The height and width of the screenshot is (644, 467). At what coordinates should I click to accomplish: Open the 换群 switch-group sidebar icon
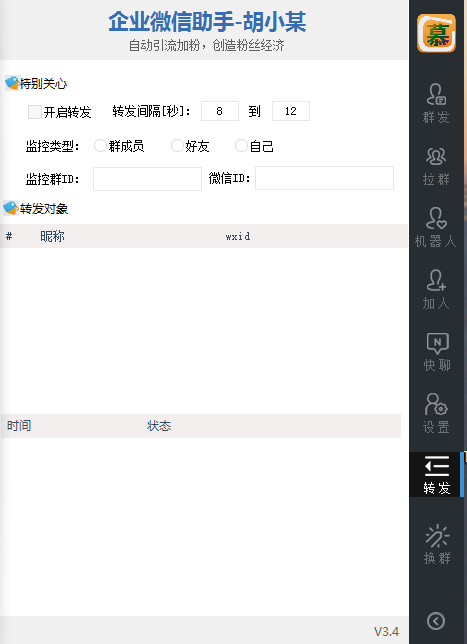point(437,544)
